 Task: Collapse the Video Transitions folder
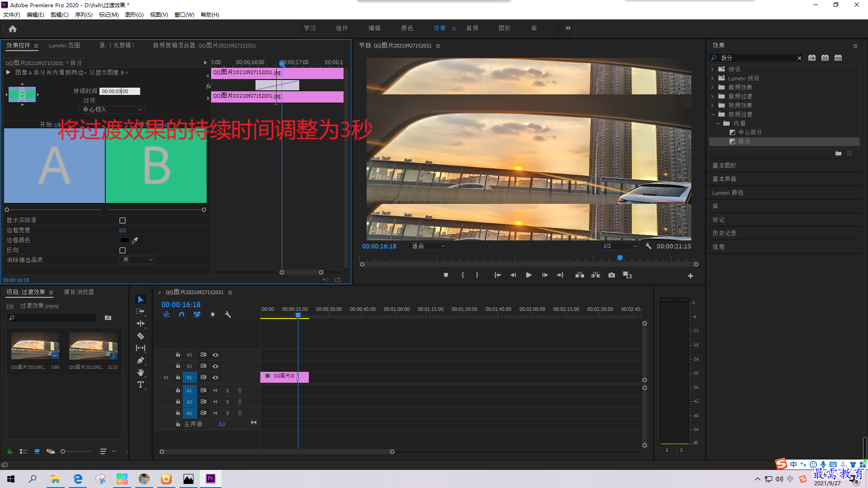click(713, 115)
